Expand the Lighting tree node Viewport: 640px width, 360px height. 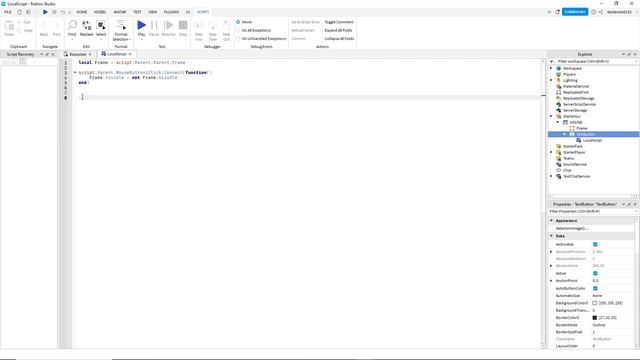pos(551,80)
